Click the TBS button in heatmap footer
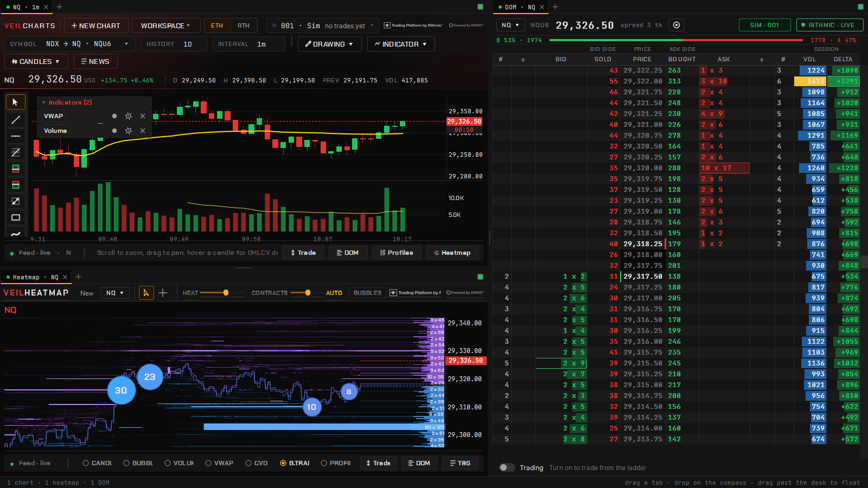The image size is (868, 488). coord(461,463)
